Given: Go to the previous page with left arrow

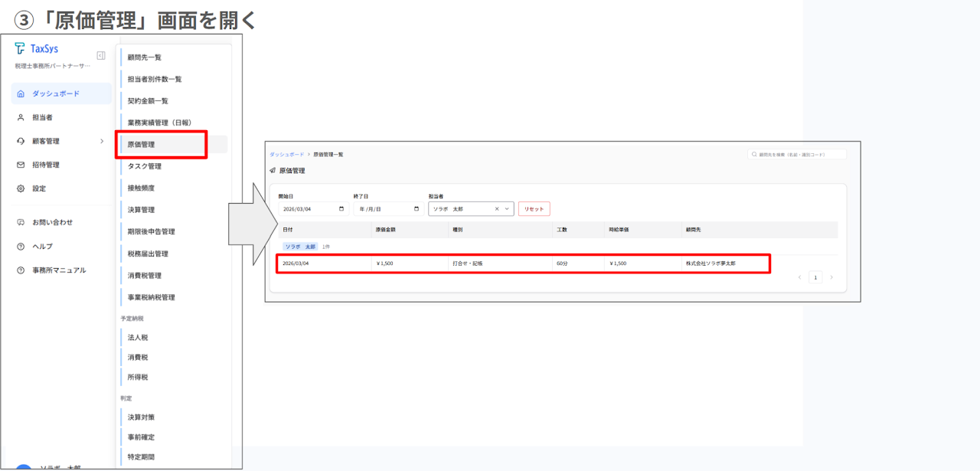Looking at the screenshot, I should point(800,277).
